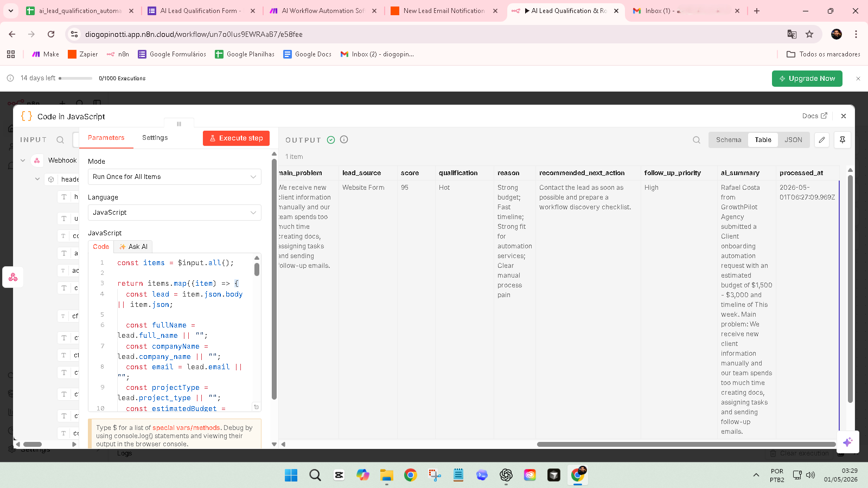Click the score value 95
Screen dimensions: 868x488
pyautogui.click(x=405, y=188)
